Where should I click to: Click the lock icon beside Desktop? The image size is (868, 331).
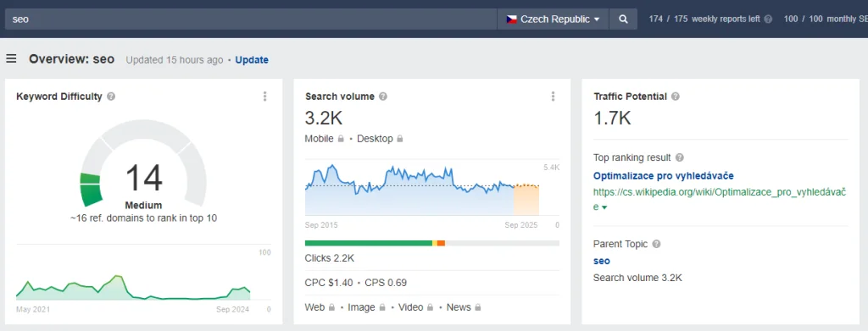pyautogui.click(x=400, y=139)
